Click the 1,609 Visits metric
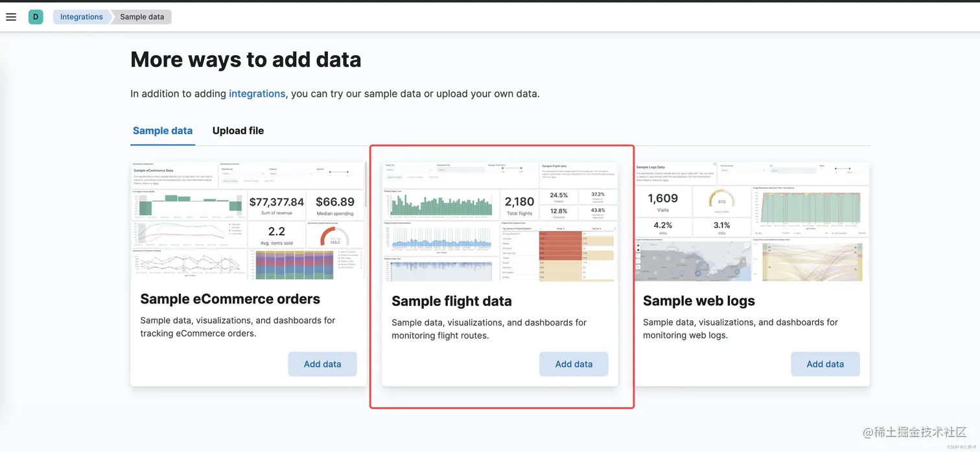 point(662,202)
